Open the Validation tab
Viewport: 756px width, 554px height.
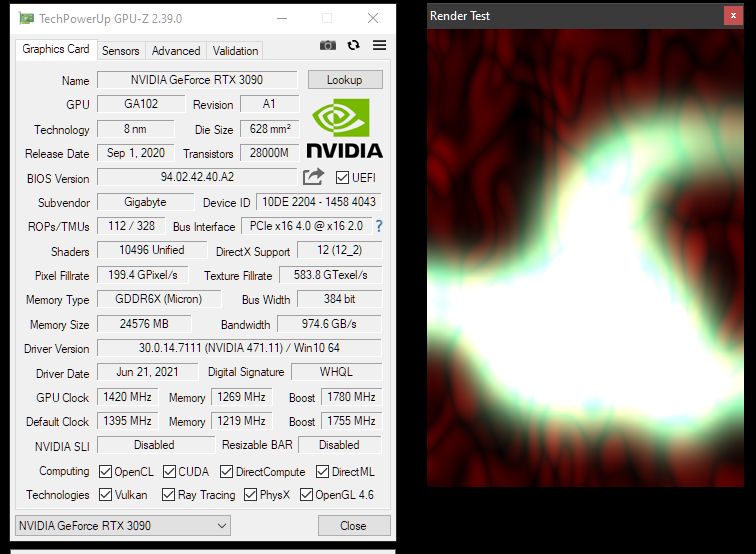[235, 51]
